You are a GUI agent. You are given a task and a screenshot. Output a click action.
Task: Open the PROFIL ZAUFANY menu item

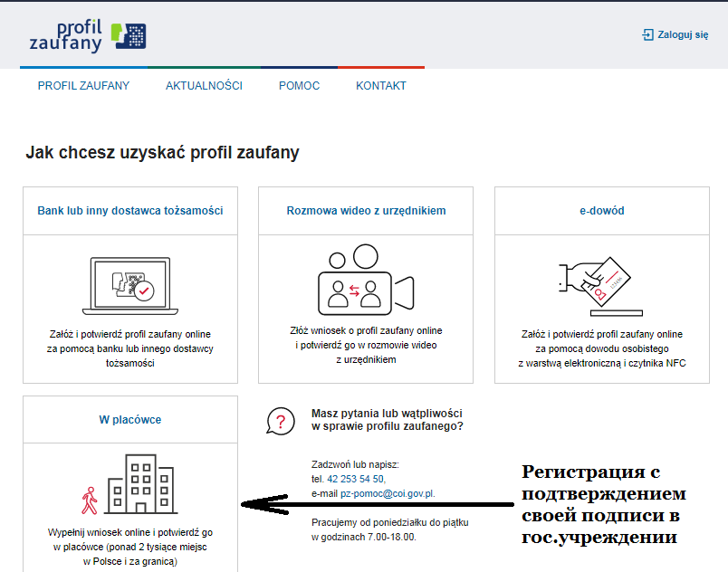(x=83, y=86)
